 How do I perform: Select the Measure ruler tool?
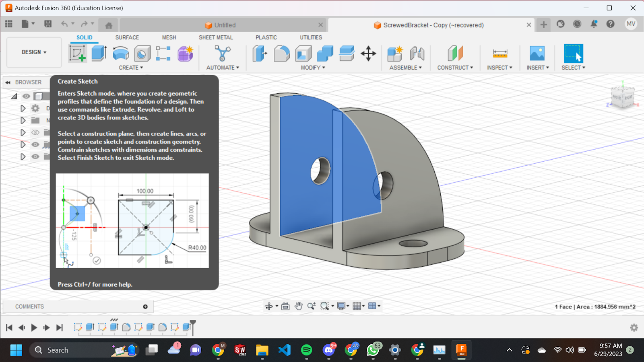point(500,53)
